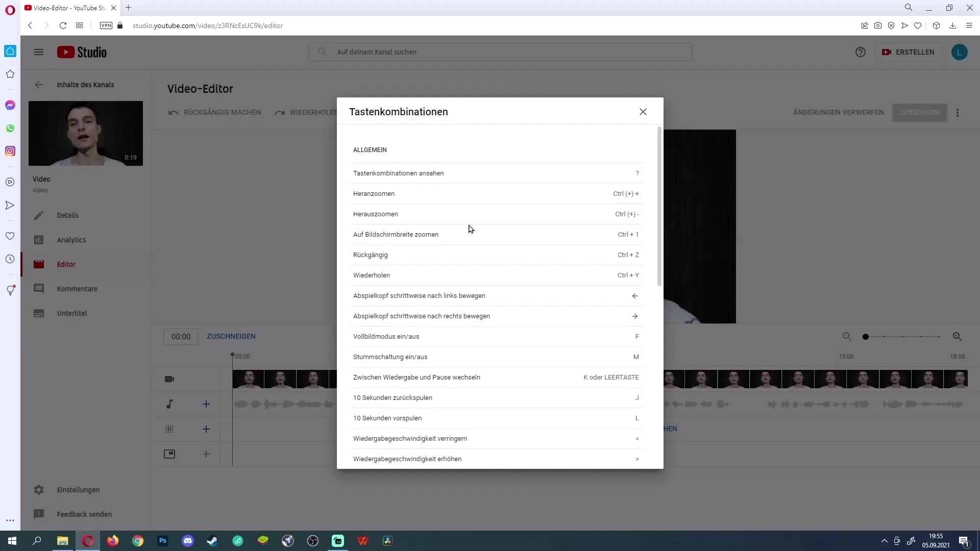Click the Heranzoomen shortcut row
This screenshot has width=980, height=551.
point(496,194)
